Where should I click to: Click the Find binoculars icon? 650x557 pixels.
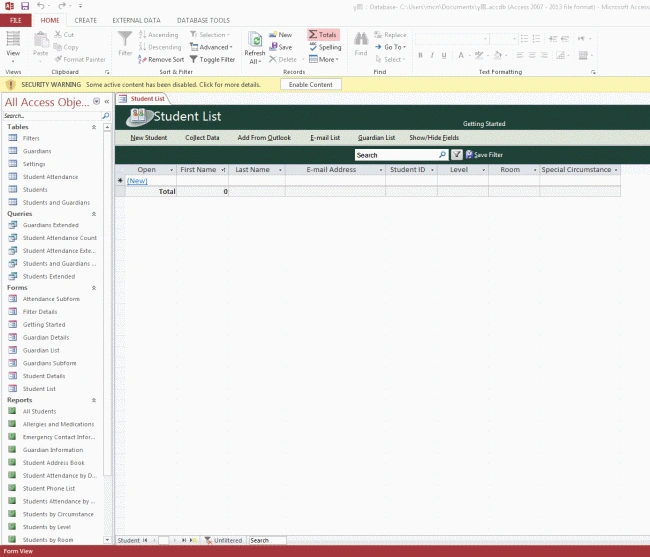point(361,39)
